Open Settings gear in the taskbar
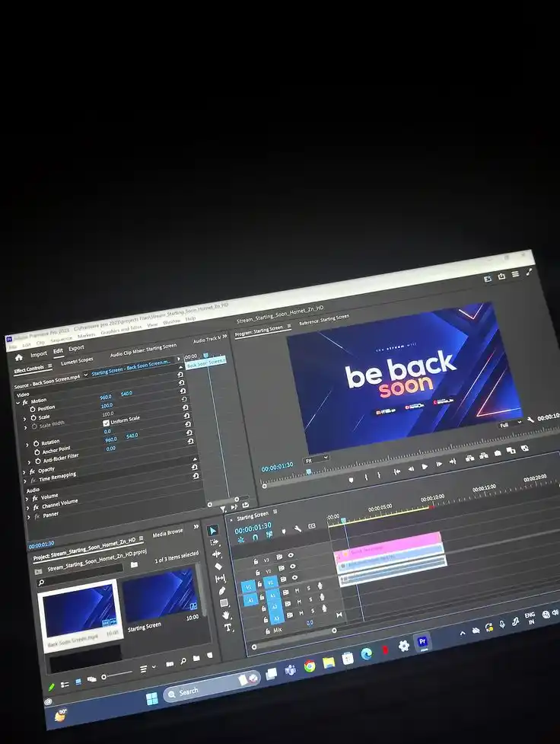 tap(403, 646)
